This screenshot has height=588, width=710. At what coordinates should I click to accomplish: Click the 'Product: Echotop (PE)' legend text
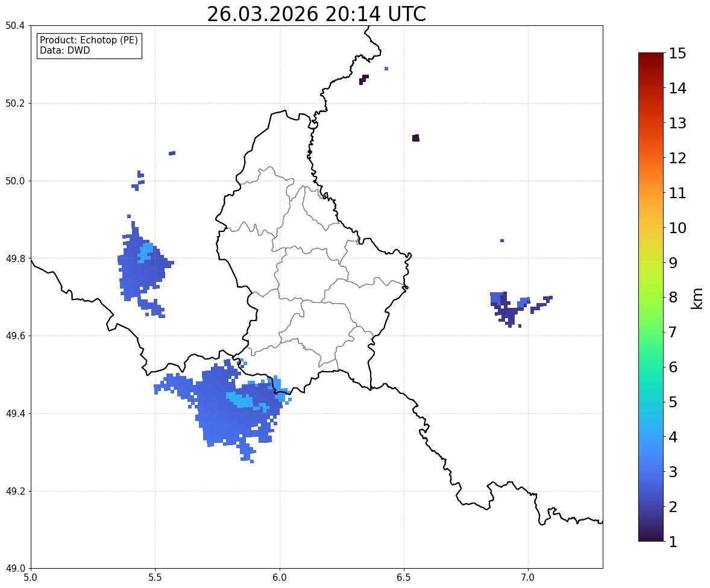(89, 40)
